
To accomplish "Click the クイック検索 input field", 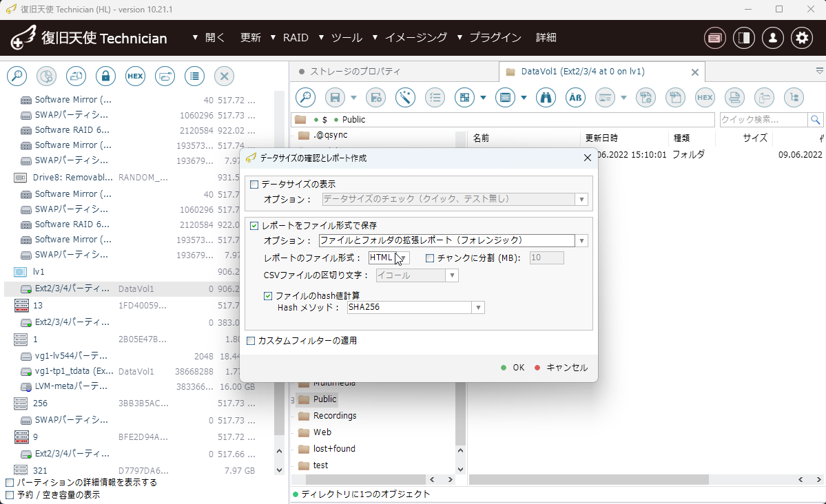I will (763, 120).
